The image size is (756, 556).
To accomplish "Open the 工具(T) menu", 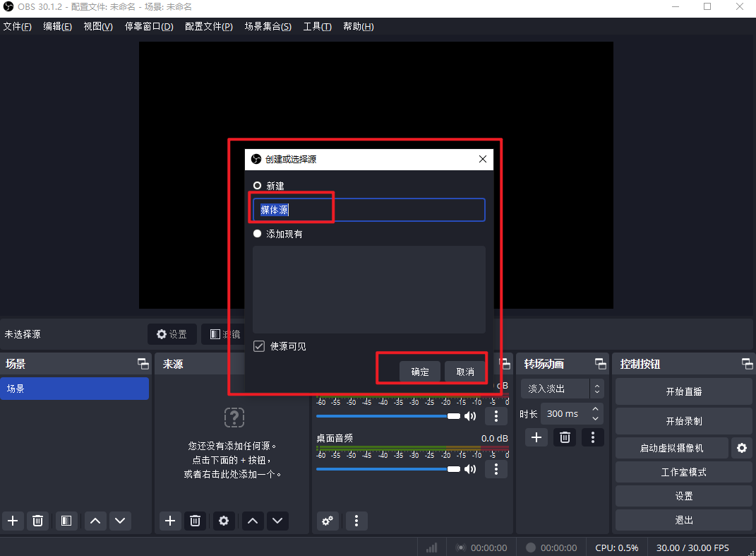I will click(317, 27).
